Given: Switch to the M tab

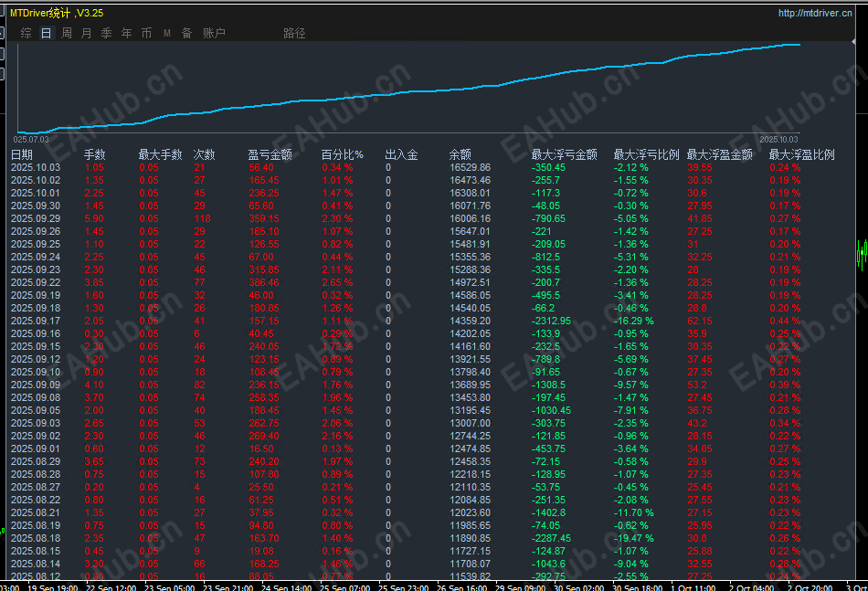Looking at the screenshot, I should tap(166, 33).
